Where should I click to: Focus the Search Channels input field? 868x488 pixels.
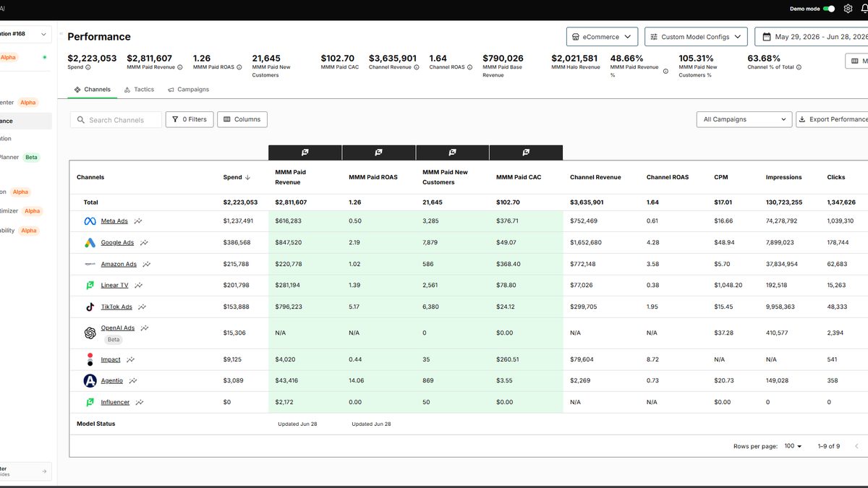116,120
